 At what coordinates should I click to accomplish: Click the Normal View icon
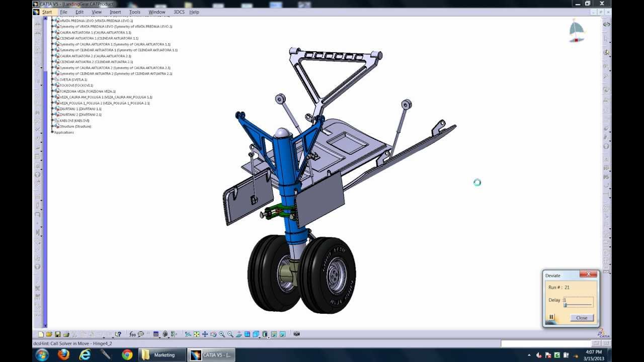[x=238, y=334]
